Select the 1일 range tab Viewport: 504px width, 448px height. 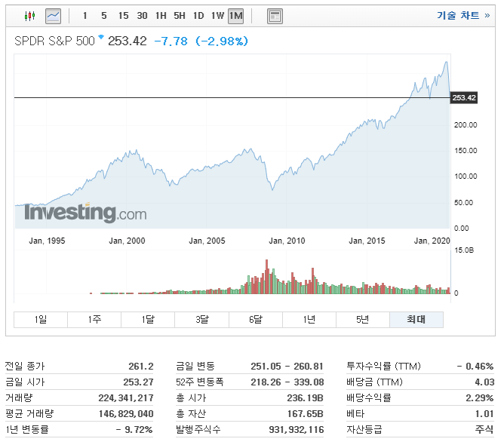(41, 320)
